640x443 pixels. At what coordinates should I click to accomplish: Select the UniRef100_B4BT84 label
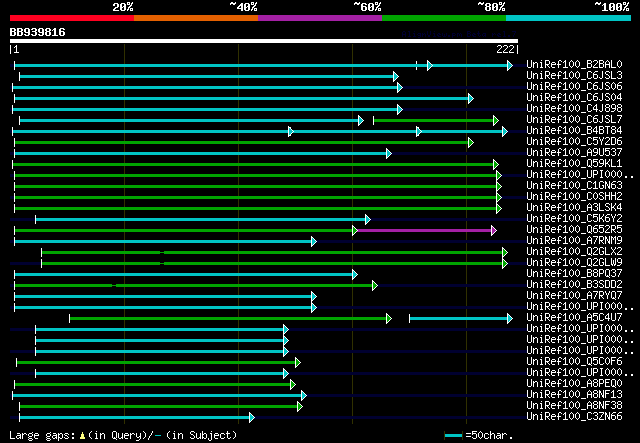pos(574,131)
